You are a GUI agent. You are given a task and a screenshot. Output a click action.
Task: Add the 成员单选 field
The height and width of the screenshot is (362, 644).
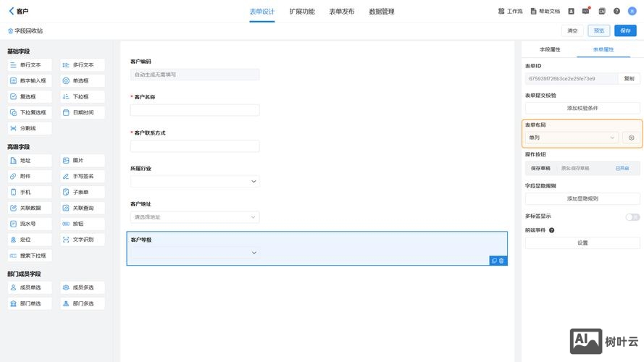(x=30, y=287)
